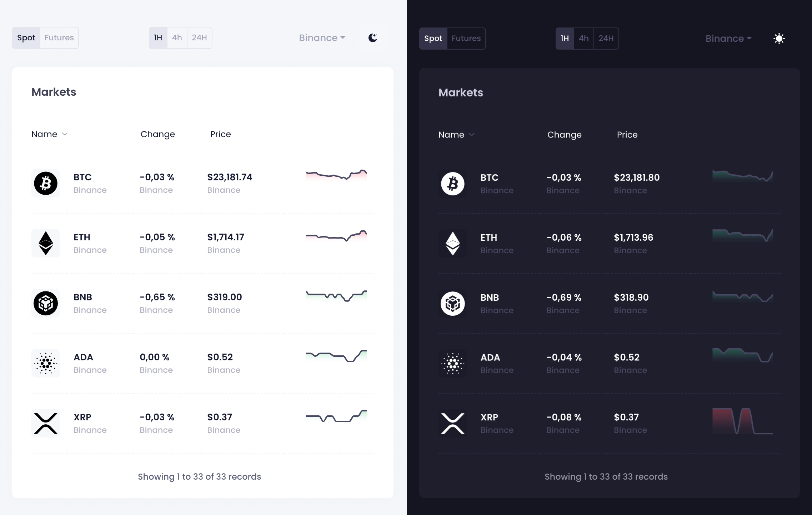Screen dimensions: 812x515
Task: Click BNB change value -0,69 %
Action: click(x=564, y=297)
